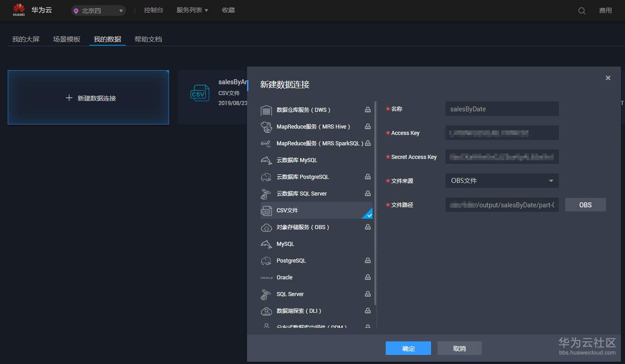Select MapReduce服务（MRS SparkSQL）entry
This screenshot has height=364, width=625.
[x=316, y=144]
